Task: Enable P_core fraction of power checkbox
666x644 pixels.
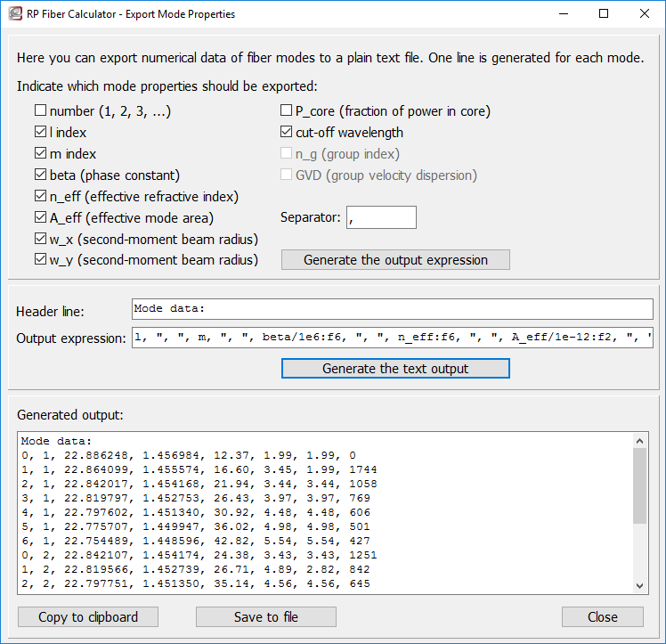Action: [287, 110]
